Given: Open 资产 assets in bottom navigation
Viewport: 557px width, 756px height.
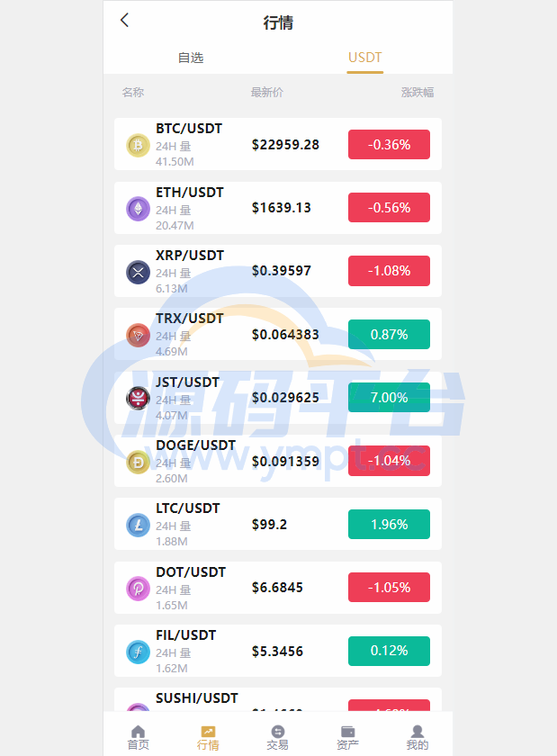Looking at the screenshot, I should point(347,738).
